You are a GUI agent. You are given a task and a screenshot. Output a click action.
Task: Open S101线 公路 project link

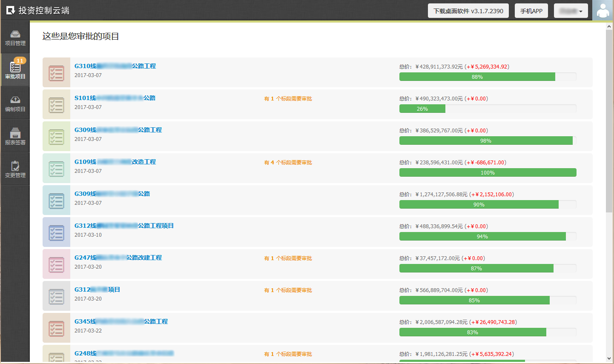click(115, 98)
